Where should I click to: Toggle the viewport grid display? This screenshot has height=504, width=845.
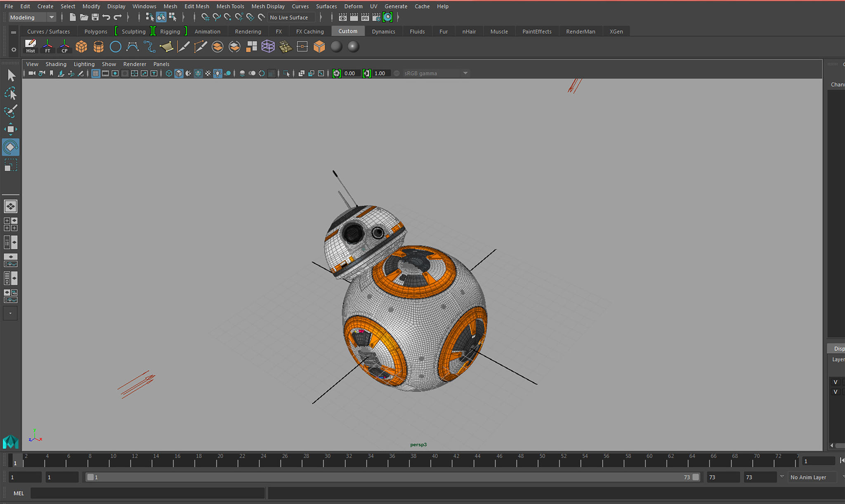coord(95,73)
